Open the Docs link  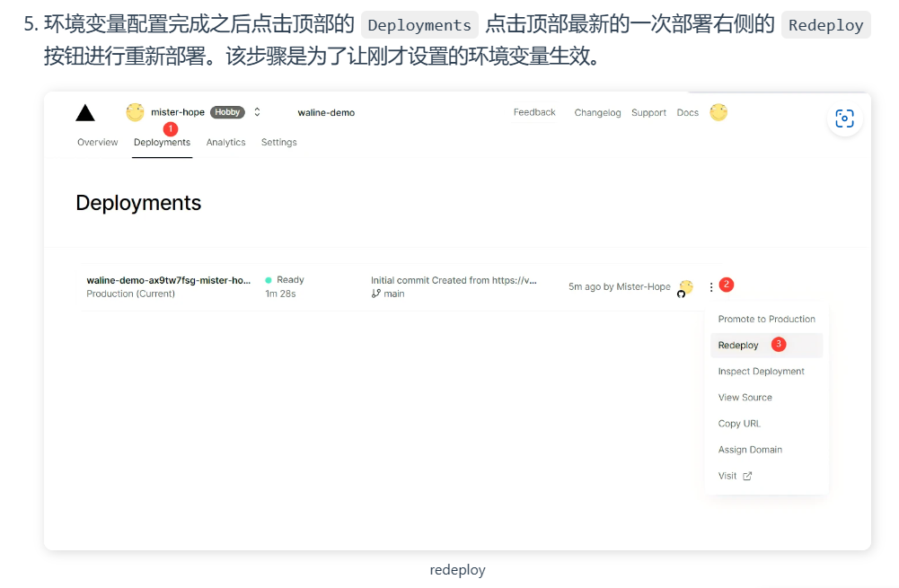[x=687, y=113]
